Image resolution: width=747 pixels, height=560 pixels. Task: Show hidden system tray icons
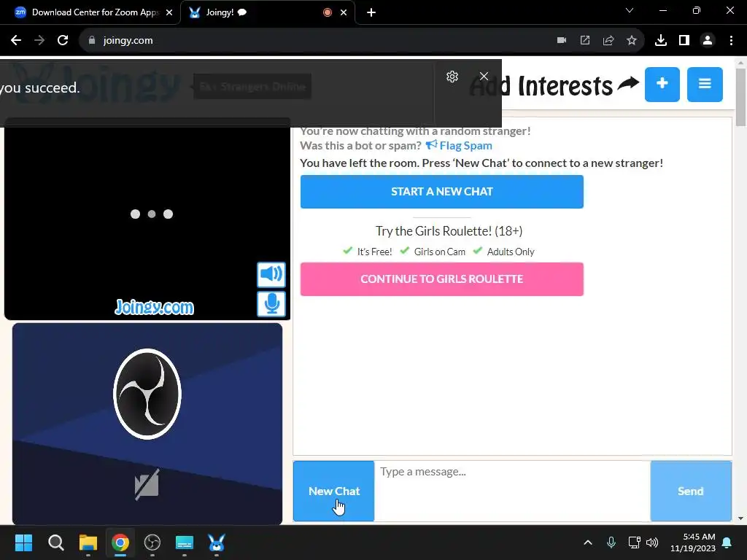point(588,542)
